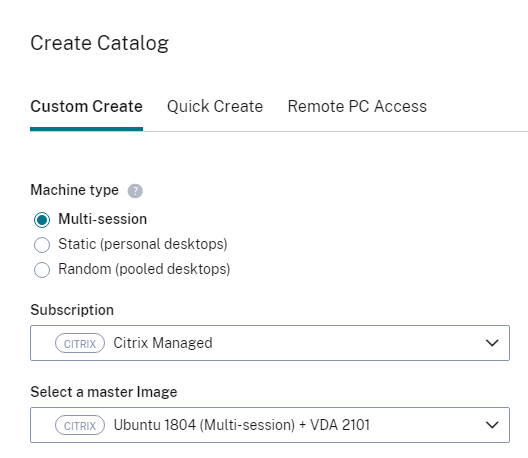The width and height of the screenshot is (528, 458).
Task: Click the master image dropdown chevron arrow
Action: pos(492,425)
